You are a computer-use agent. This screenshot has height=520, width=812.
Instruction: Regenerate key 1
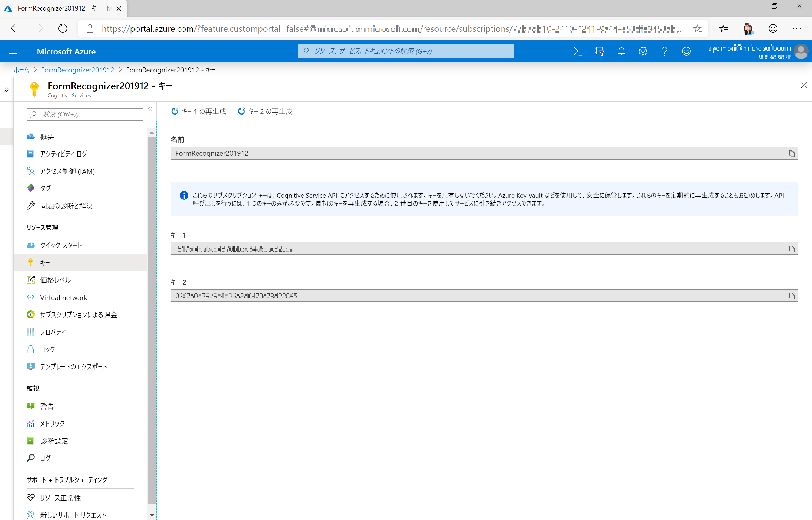click(198, 111)
